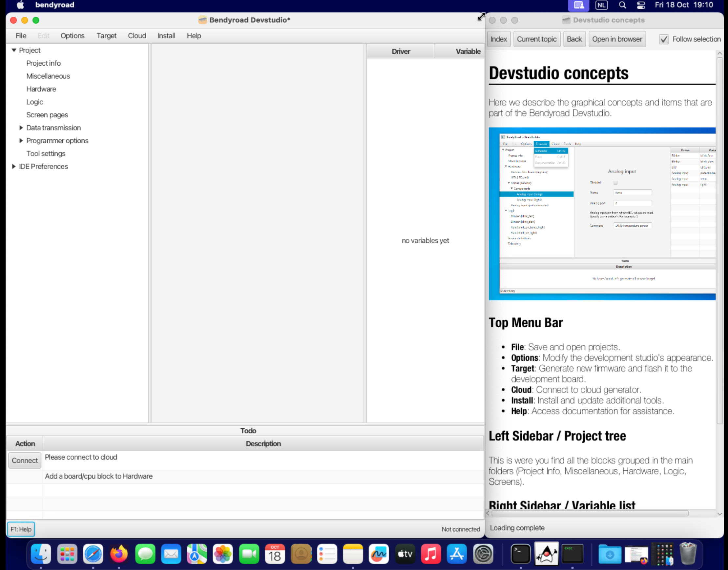Click the help window horizontal scrollbar
Image resolution: width=728 pixels, height=570 pixels.
590,513
